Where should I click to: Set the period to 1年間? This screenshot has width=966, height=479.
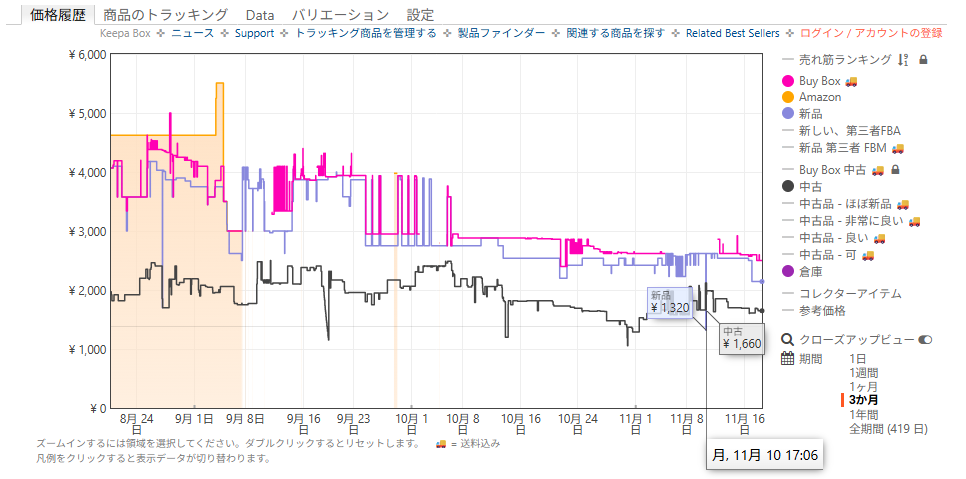[864, 414]
